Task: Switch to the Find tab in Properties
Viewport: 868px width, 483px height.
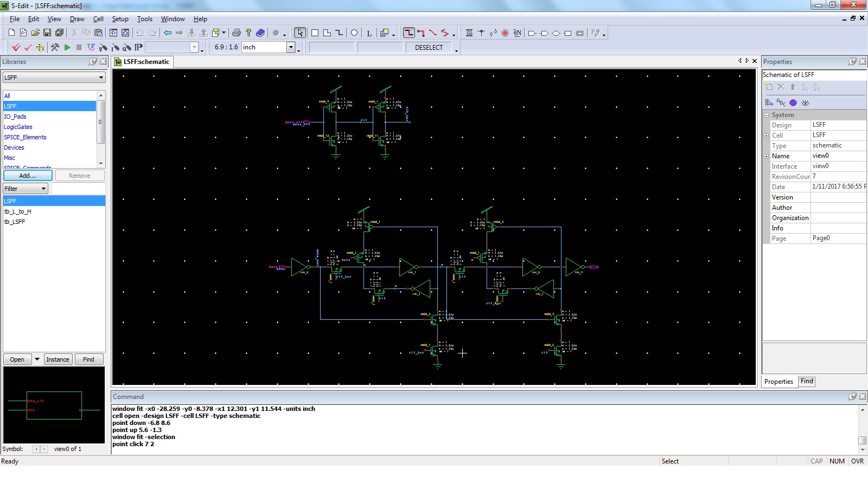Action: click(807, 381)
